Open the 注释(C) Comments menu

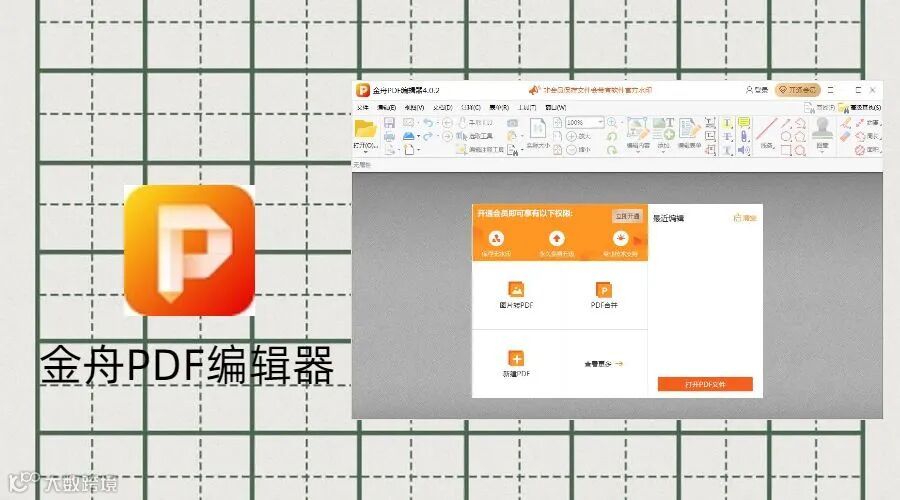point(471,107)
